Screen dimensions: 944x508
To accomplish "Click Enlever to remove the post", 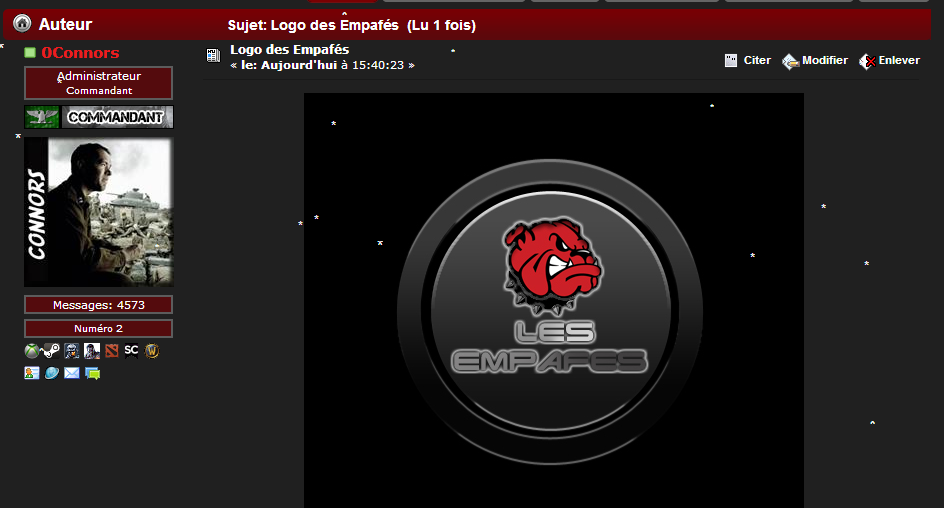I will tap(889, 61).
